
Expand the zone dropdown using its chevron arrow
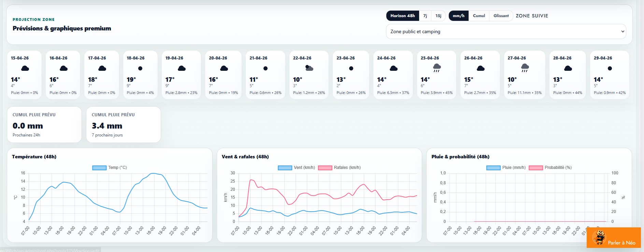[622, 31]
